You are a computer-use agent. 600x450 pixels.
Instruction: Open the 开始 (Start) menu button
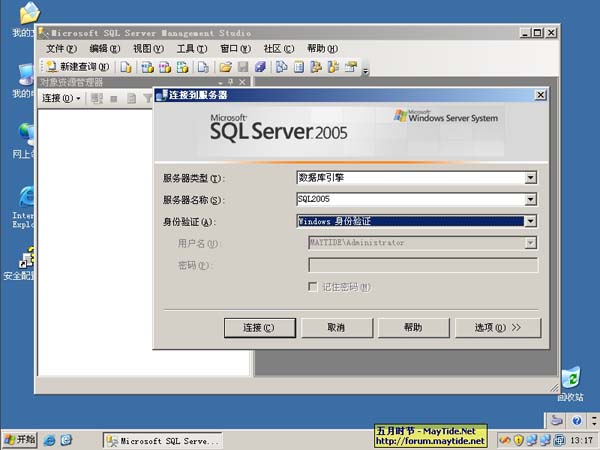tap(20, 440)
